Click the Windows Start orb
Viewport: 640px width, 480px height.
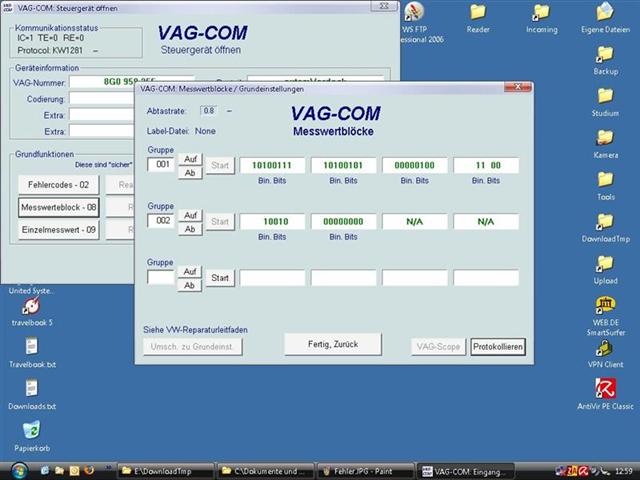(x=18, y=471)
